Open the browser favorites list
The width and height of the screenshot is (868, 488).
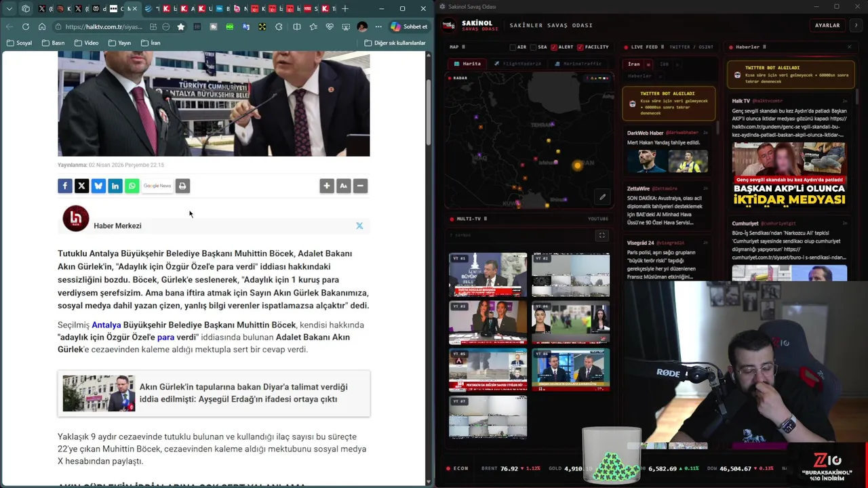[x=313, y=26]
